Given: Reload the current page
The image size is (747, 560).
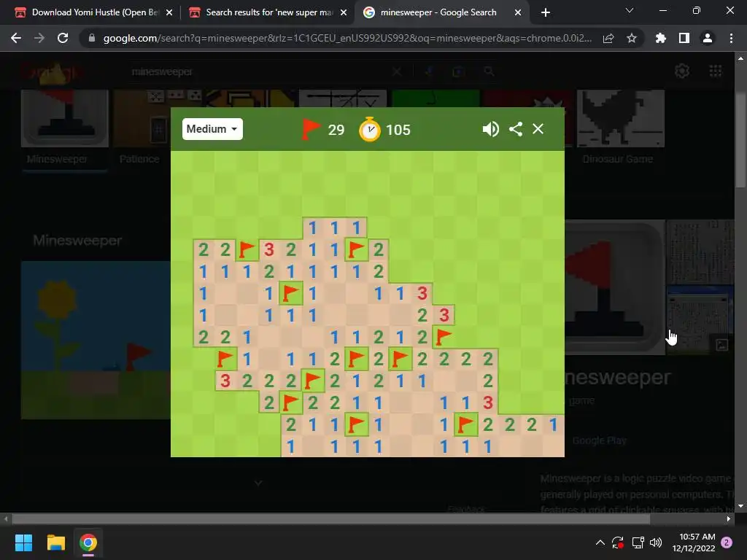Looking at the screenshot, I should 63,38.
